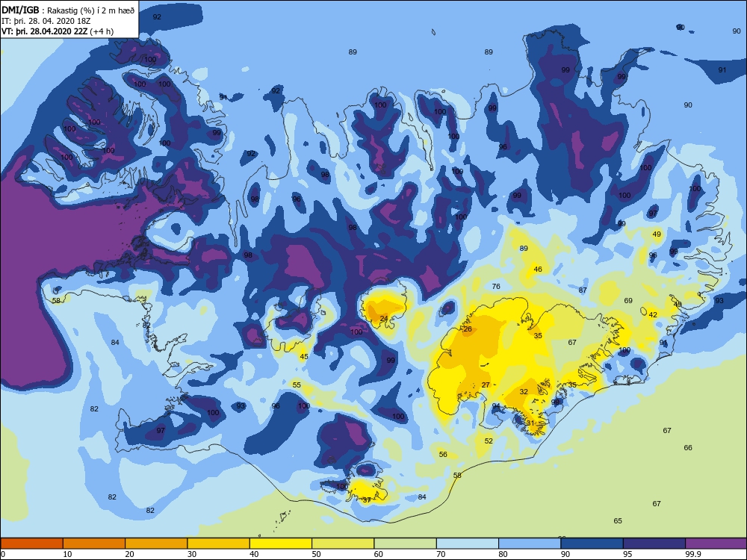This screenshot has height=560, width=747.
Task: Click the 99.9 label on the legend scale
Action: tap(692, 554)
